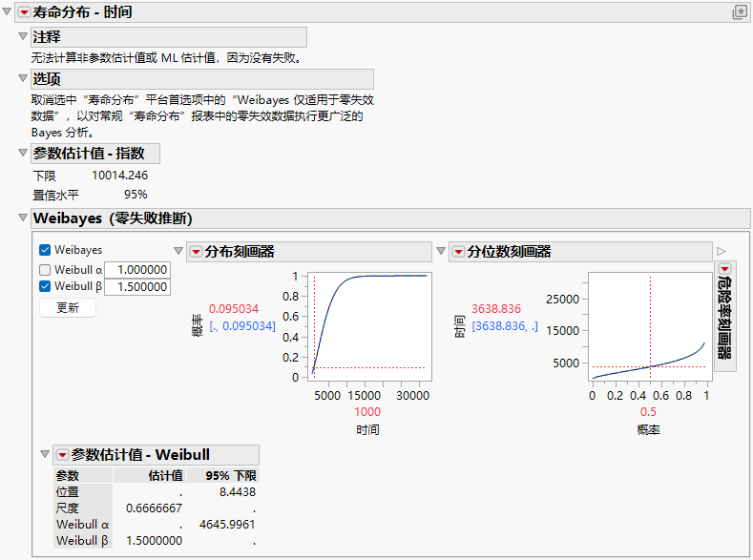Click the red 0.5 probability value under quantile plot
This screenshot has width=753, height=560.
[x=648, y=412]
